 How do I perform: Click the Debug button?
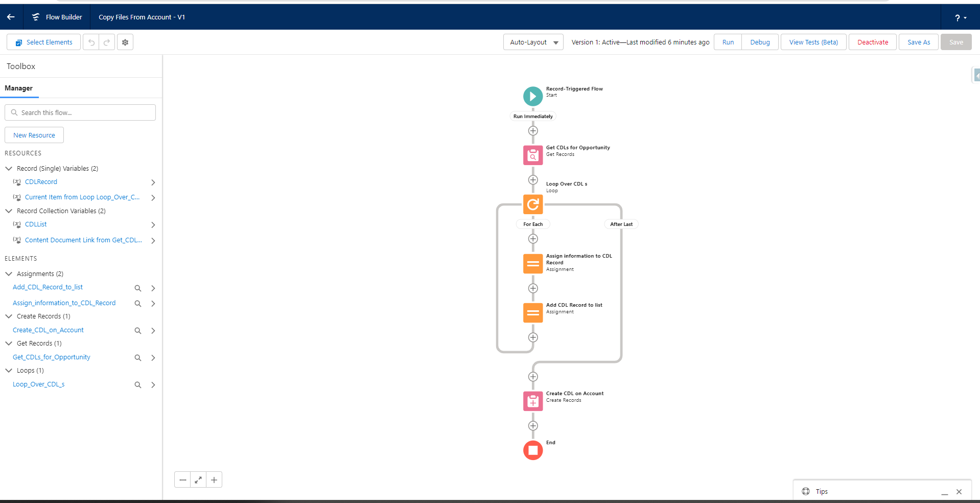pyautogui.click(x=760, y=42)
